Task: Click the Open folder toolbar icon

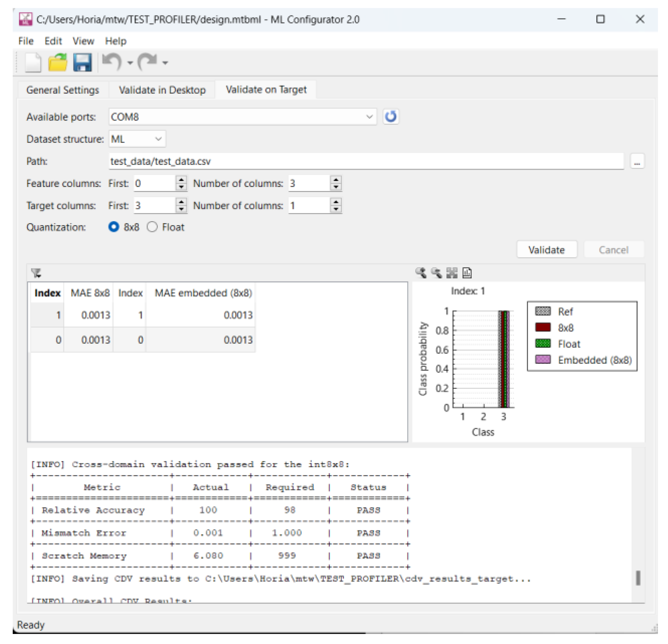Action: pos(58,63)
